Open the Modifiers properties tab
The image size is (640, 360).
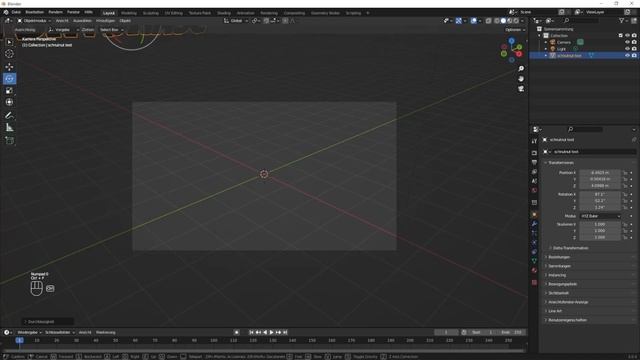coord(534,224)
